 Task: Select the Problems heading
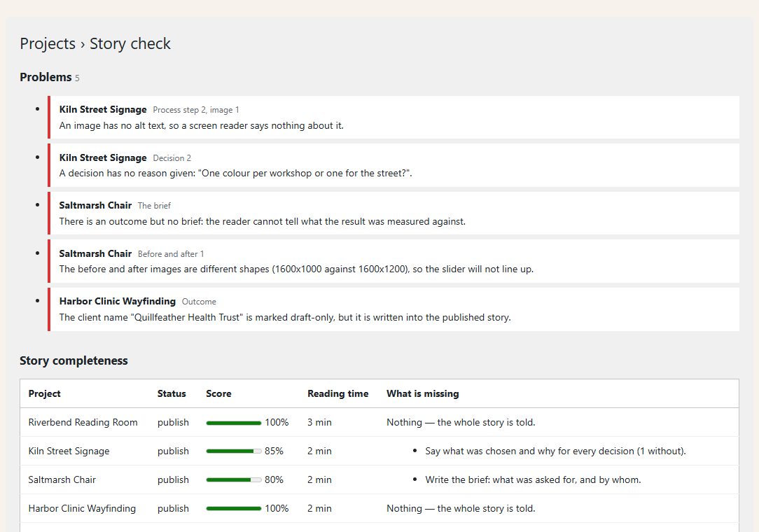pos(46,77)
